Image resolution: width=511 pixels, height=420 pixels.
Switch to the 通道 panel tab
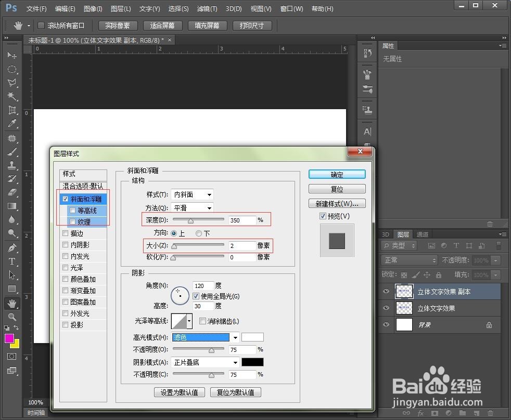coord(423,234)
